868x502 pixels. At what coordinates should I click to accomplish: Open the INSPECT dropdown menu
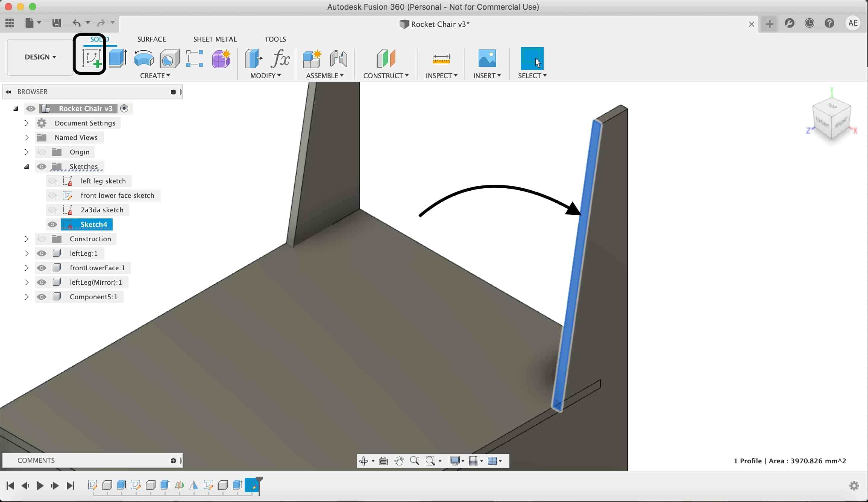click(x=441, y=75)
